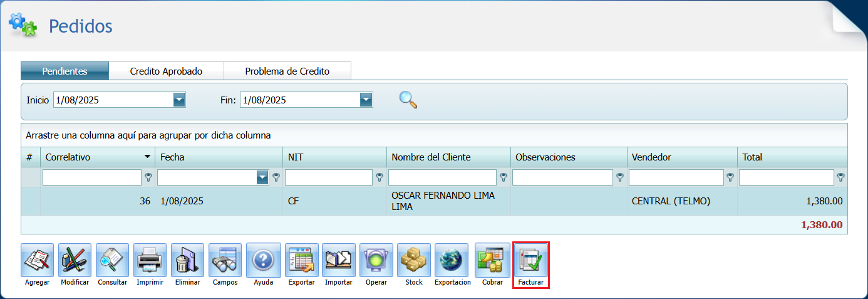Open the Cobrar coins icon
The image size is (868, 299).
[x=492, y=260]
